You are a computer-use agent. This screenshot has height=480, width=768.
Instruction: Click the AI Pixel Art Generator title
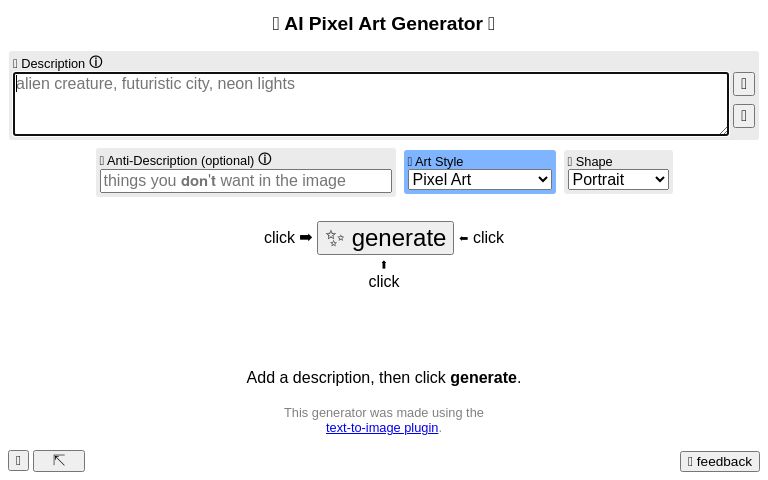[384, 24]
